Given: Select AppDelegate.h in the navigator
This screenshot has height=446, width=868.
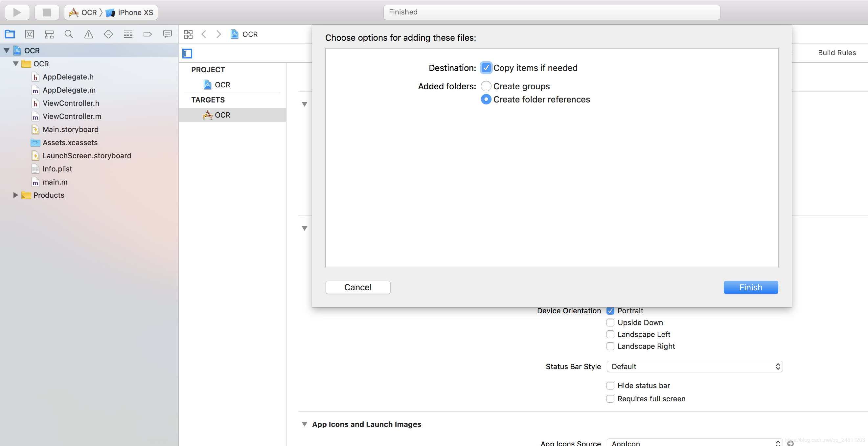Looking at the screenshot, I should tap(68, 77).
